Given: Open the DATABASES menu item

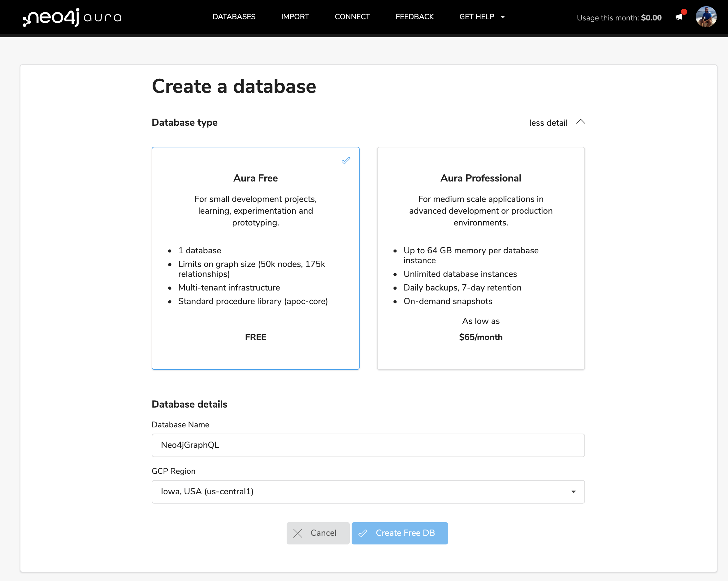Looking at the screenshot, I should pyautogui.click(x=234, y=16).
